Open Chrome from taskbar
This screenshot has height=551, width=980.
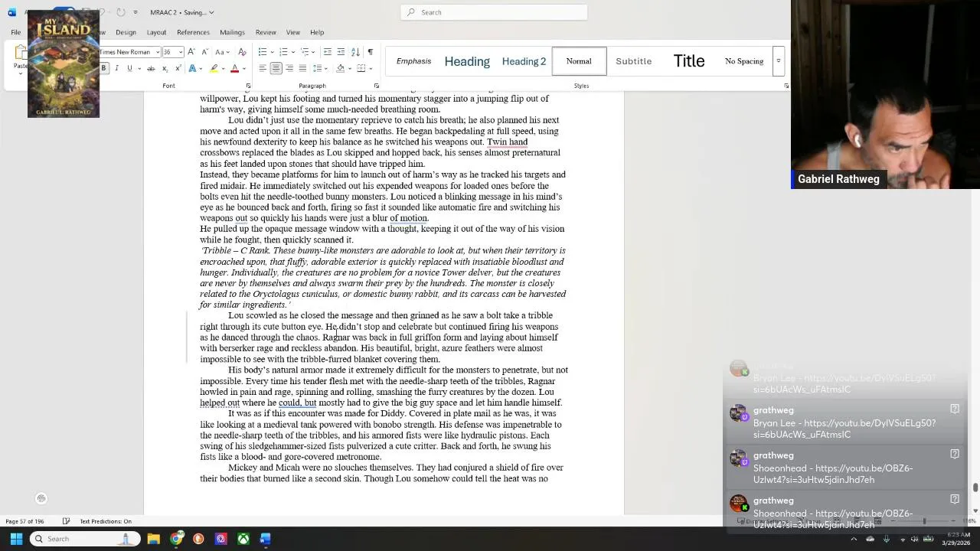[176, 539]
